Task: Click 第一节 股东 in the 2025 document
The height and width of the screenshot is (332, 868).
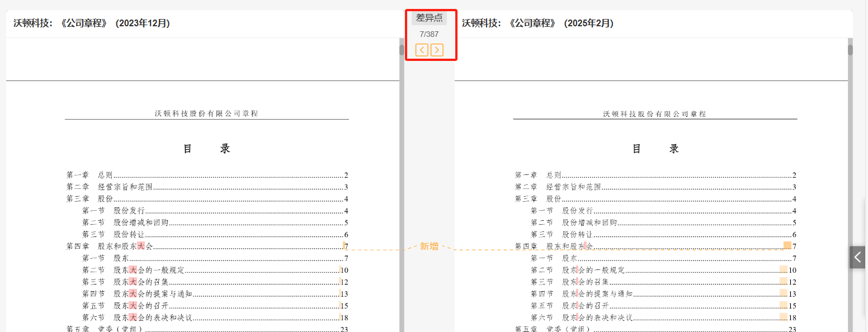Action: coord(664,258)
